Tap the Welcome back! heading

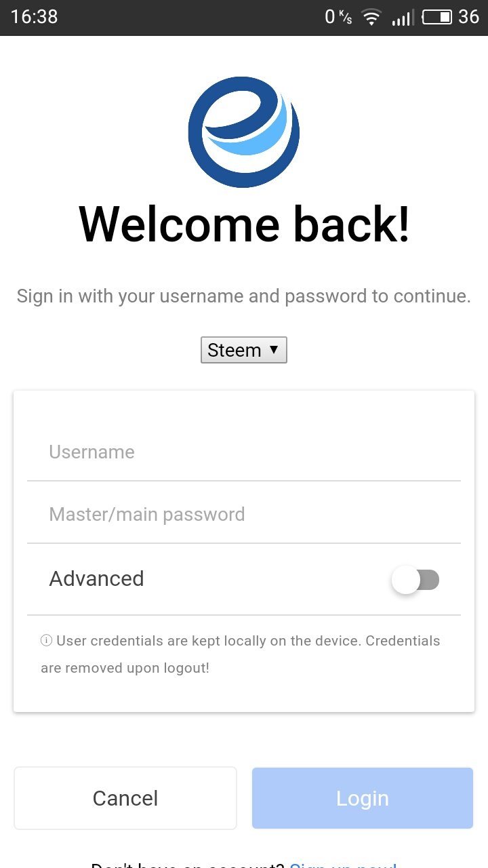[244, 224]
